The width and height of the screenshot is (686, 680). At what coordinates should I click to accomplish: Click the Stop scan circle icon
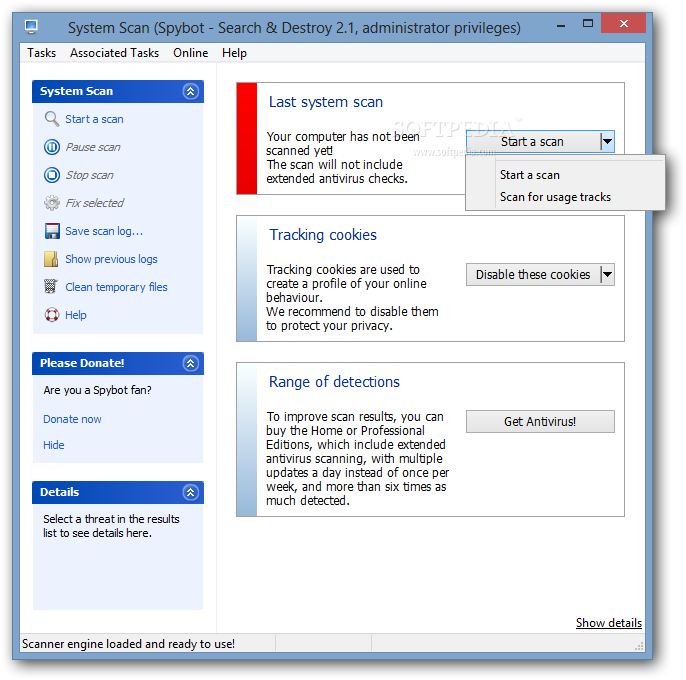click(x=52, y=175)
